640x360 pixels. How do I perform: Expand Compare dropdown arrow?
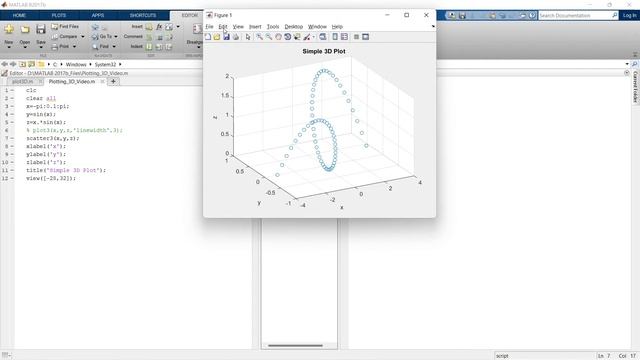(83, 37)
